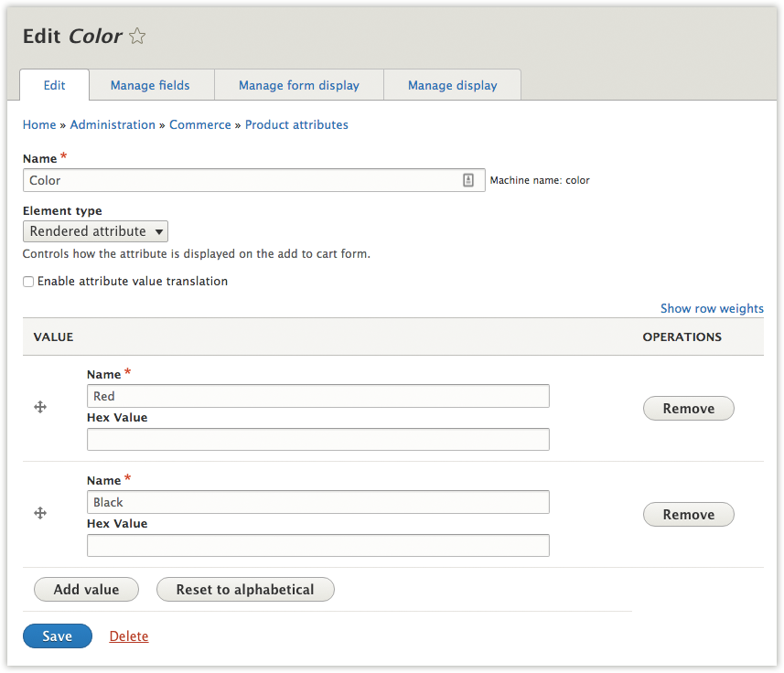The image size is (784, 673).
Task: Click the drag handle for the Red row
Action: coord(40,407)
